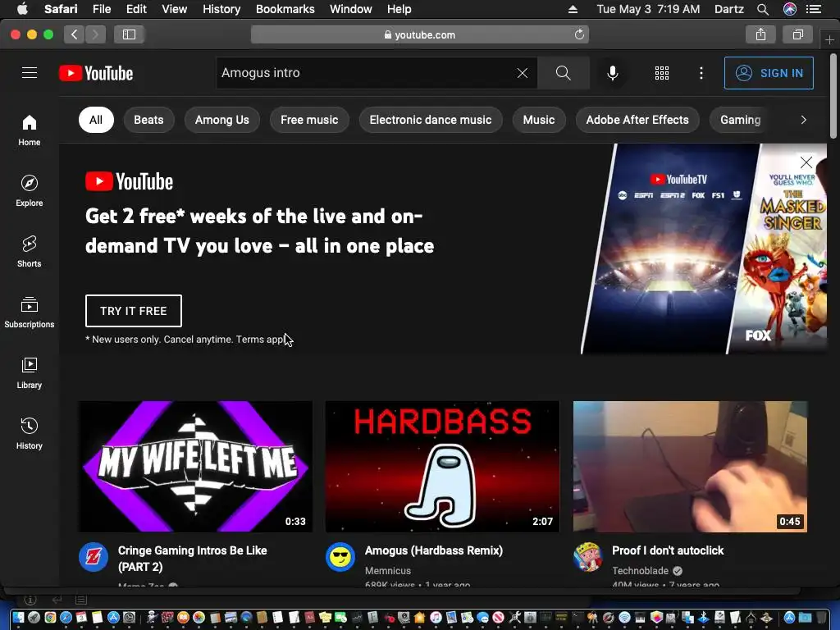The image size is (840, 630).
Task: Select Adobe After Effects chip
Action: pyautogui.click(x=637, y=120)
